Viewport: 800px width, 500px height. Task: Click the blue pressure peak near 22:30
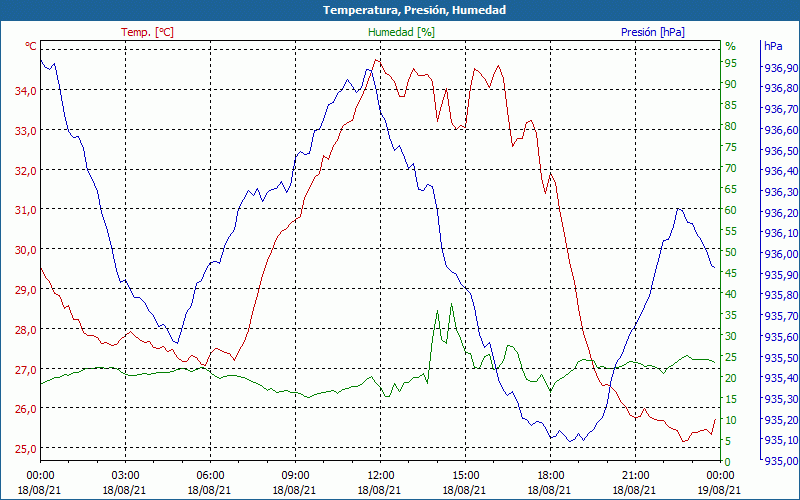point(679,209)
